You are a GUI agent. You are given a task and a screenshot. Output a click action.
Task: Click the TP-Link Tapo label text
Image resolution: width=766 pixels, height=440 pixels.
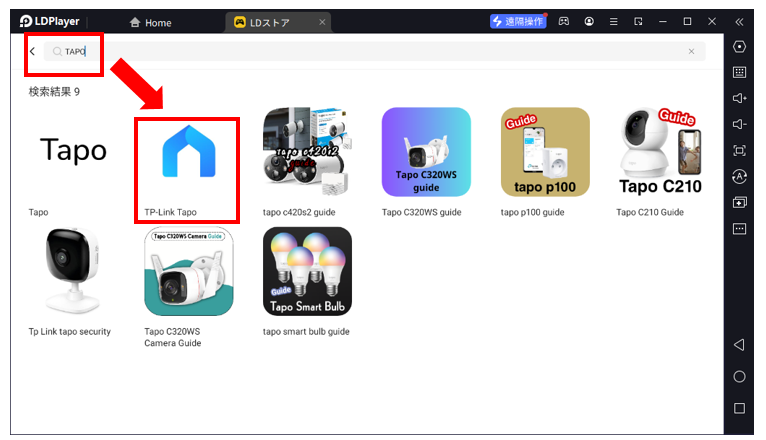(x=170, y=212)
